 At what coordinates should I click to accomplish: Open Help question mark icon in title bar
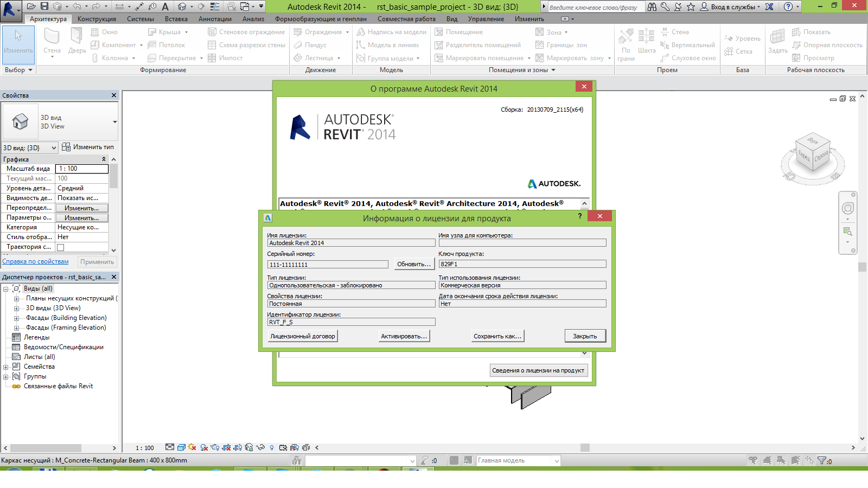(788, 7)
